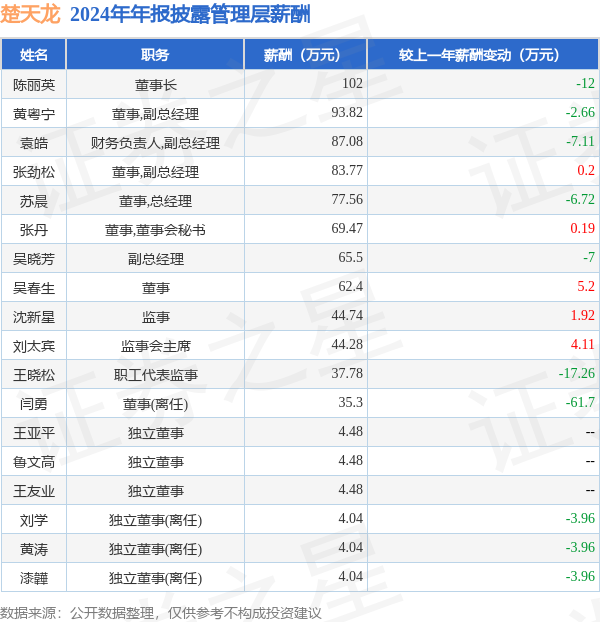This screenshot has width=600, height=622.
Task: Click the change value 0.19
Action: 583,228
